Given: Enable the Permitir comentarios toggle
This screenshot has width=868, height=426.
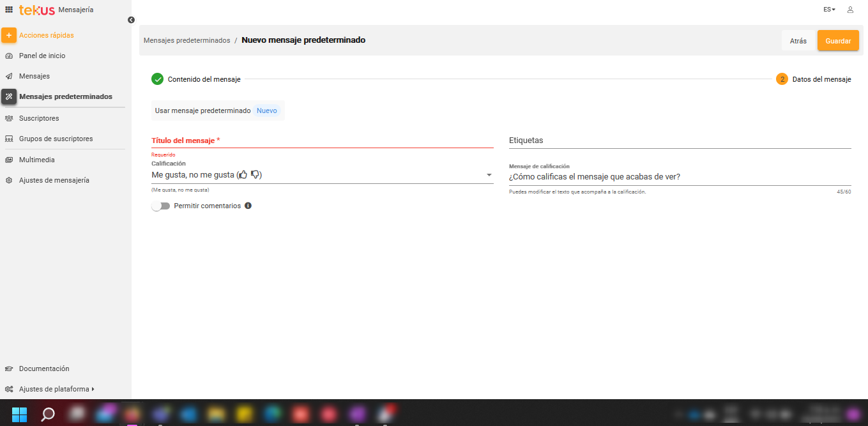Looking at the screenshot, I should click(x=160, y=206).
